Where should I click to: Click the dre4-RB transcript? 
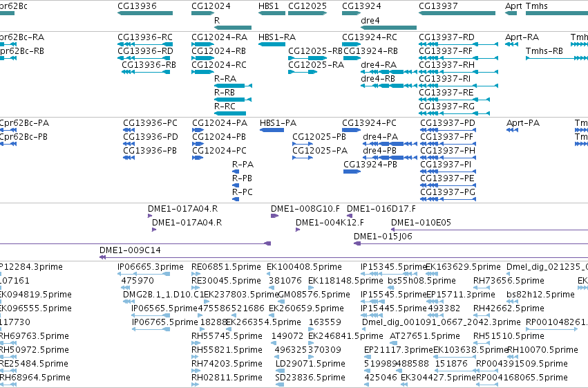click(x=378, y=79)
